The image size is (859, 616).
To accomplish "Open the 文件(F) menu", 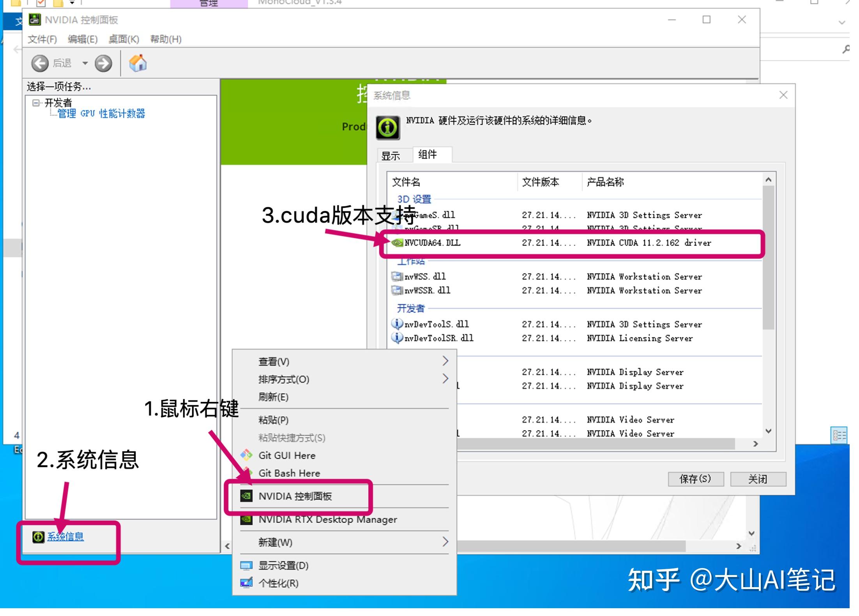I will coord(41,39).
